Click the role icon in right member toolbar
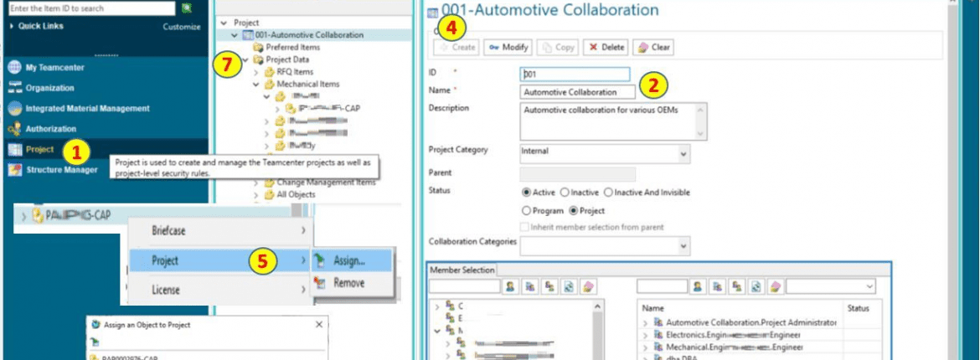The width and height of the screenshot is (980, 360). (737, 287)
